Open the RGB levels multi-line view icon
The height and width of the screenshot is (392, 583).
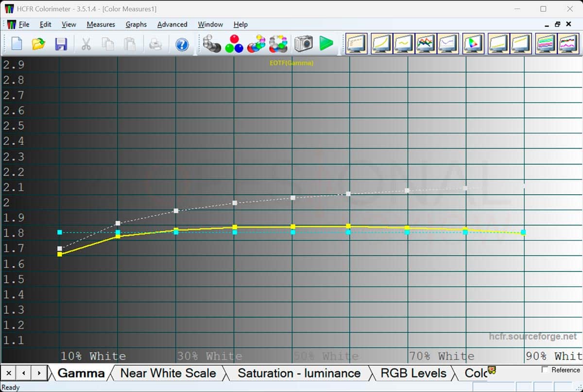[426, 44]
